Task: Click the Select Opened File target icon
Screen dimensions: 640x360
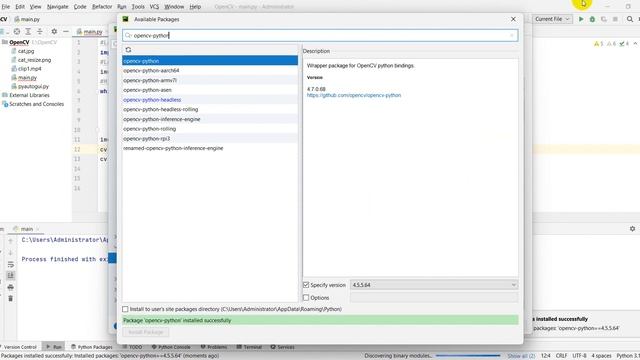Action: (x=17, y=31)
